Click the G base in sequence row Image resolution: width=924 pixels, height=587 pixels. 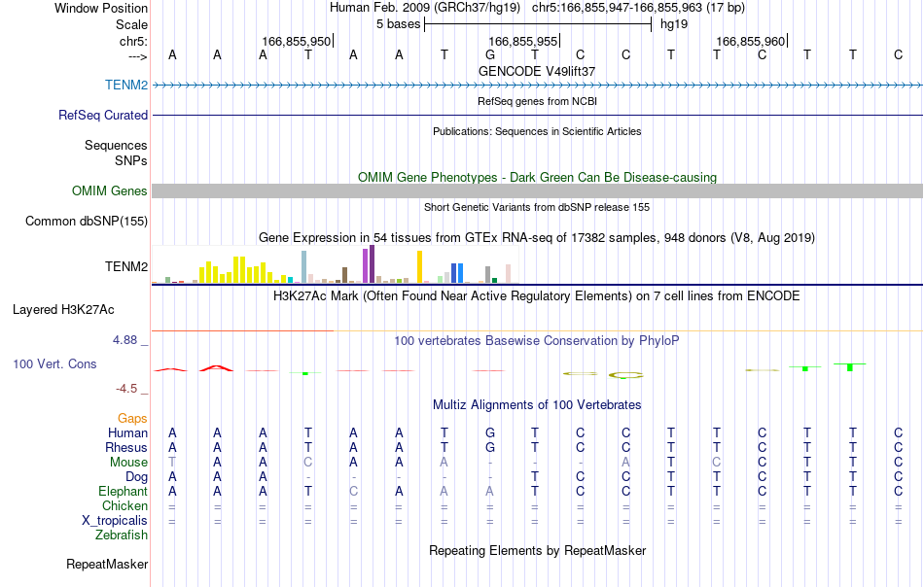point(489,54)
